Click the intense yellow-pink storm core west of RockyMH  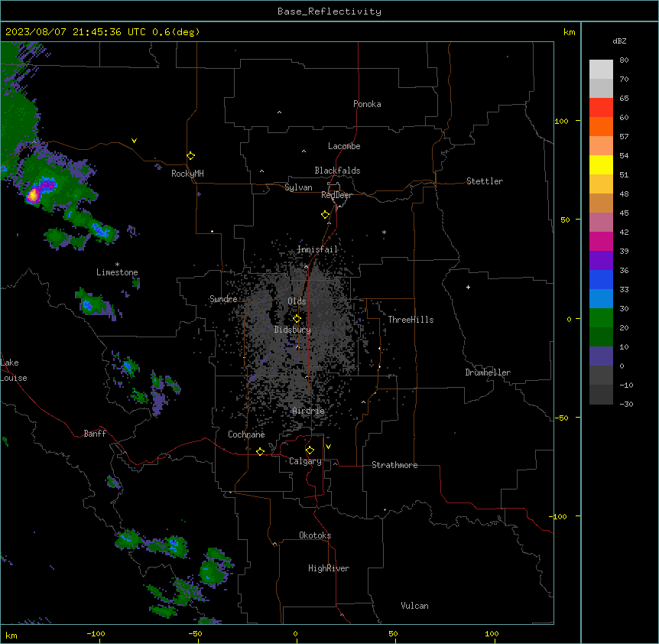[33, 196]
